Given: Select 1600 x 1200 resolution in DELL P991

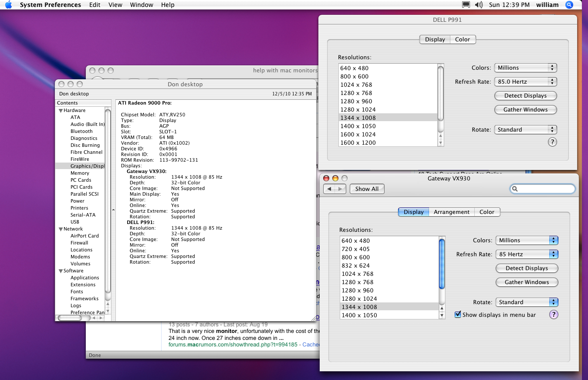Looking at the screenshot, I should click(x=358, y=143).
